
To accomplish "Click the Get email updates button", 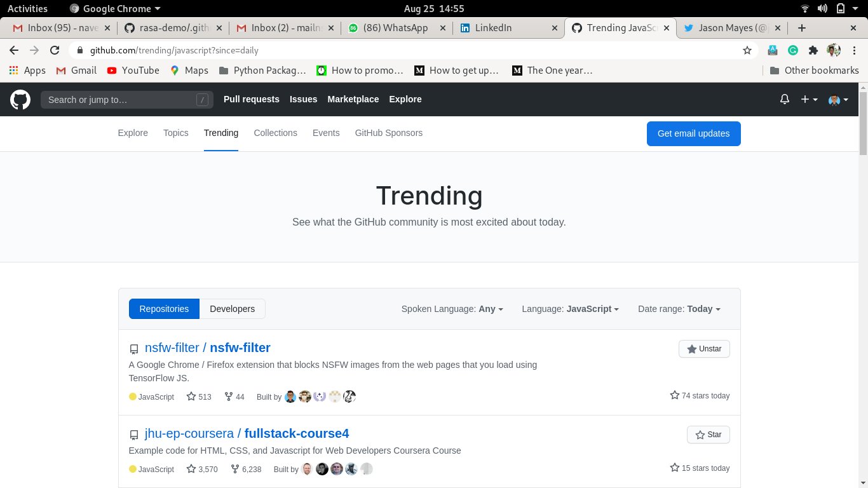I will (693, 133).
